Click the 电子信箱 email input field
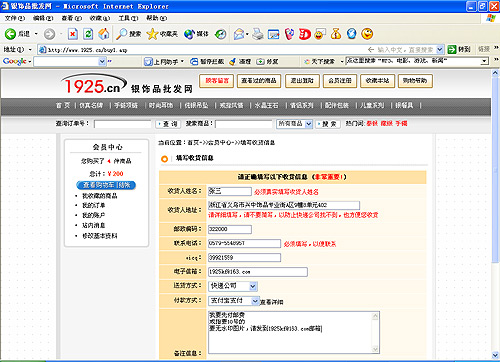This screenshot has height=362, width=500. click(x=258, y=272)
